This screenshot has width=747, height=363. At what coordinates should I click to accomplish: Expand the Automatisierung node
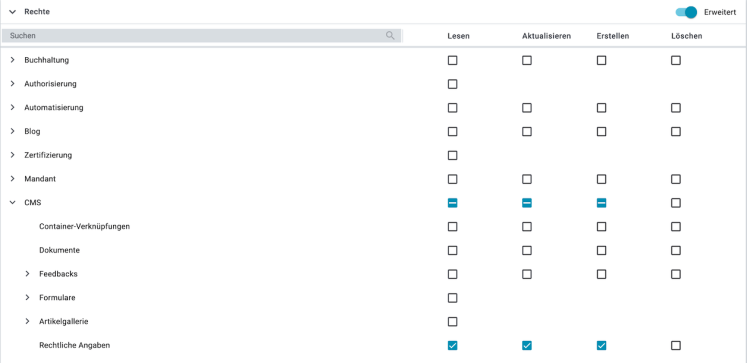click(13, 108)
